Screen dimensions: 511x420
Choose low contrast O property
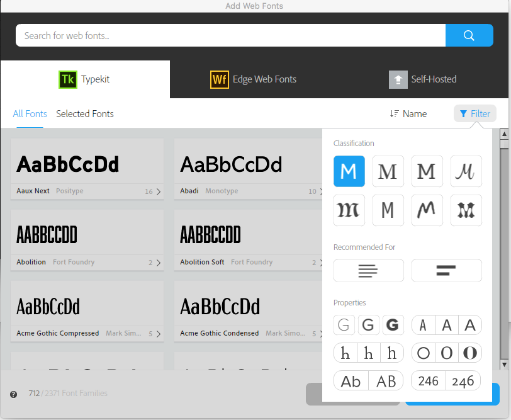tap(424, 353)
